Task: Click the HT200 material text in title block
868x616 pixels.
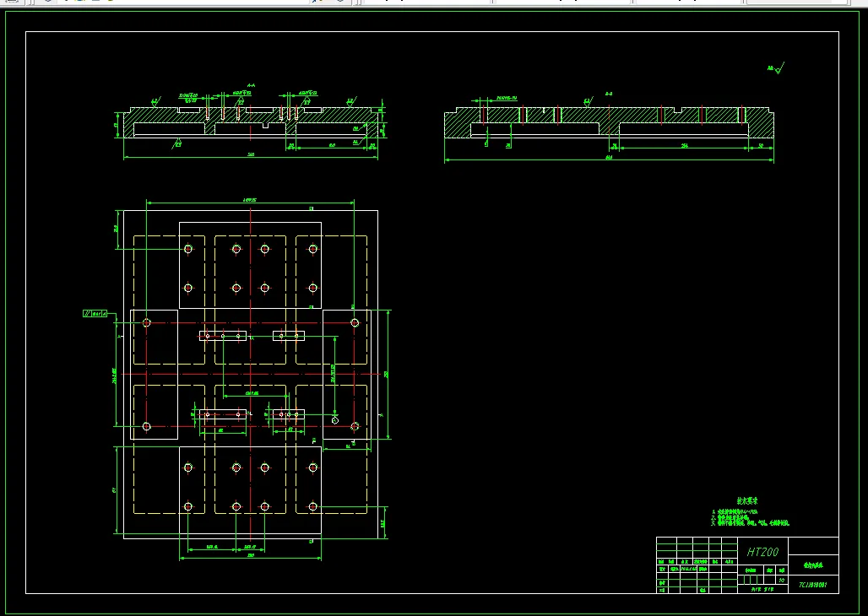Action: click(x=762, y=552)
